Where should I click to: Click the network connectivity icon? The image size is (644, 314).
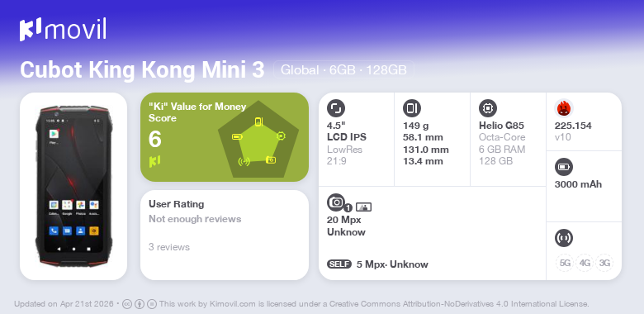(x=564, y=238)
